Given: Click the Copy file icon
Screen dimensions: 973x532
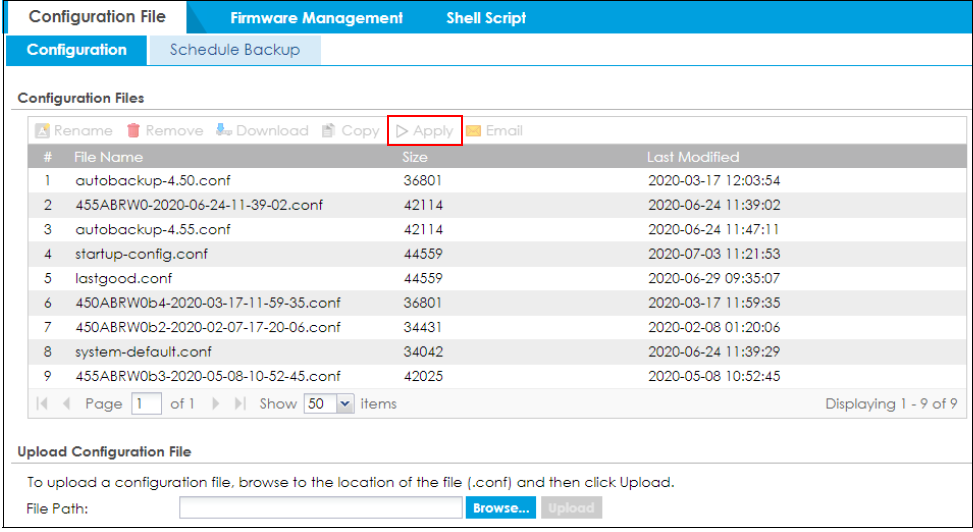Looking at the screenshot, I should pyautogui.click(x=328, y=131).
